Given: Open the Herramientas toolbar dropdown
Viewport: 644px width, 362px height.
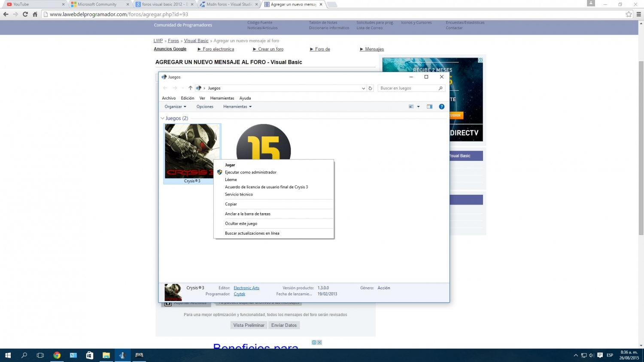Looking at the screenshot, I should click(237, 107).
